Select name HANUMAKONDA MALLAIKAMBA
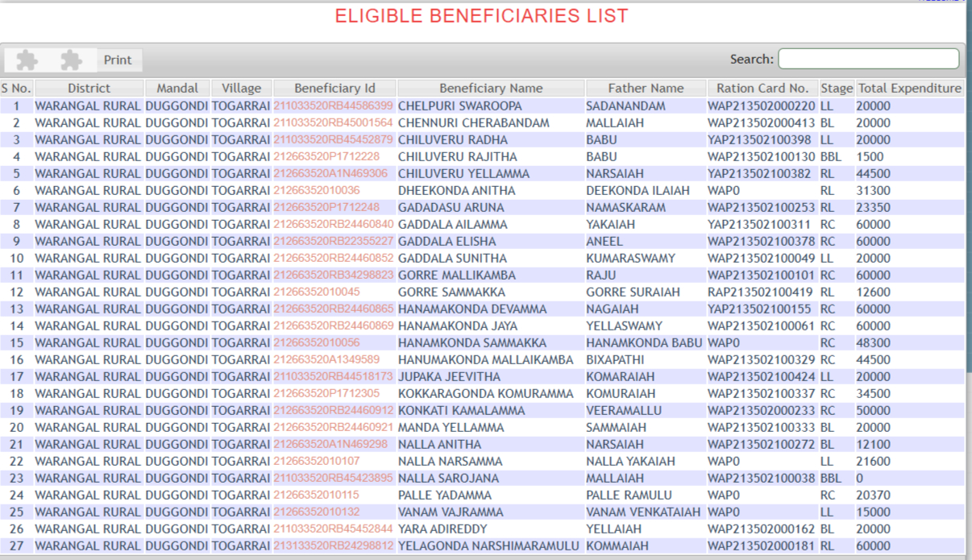This screenshot has width=972, height=560. [x=486, y=359]
